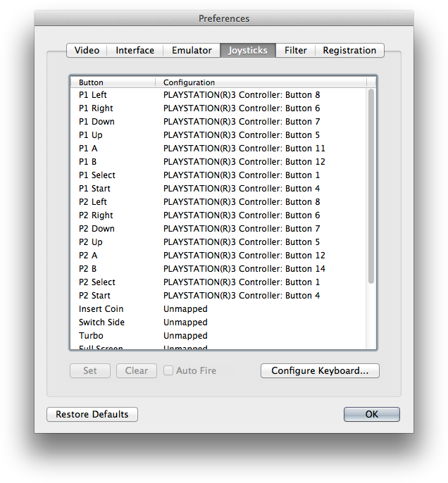Select the P1 A row
This screenshot has height=483, width=448.
[218, 149]
